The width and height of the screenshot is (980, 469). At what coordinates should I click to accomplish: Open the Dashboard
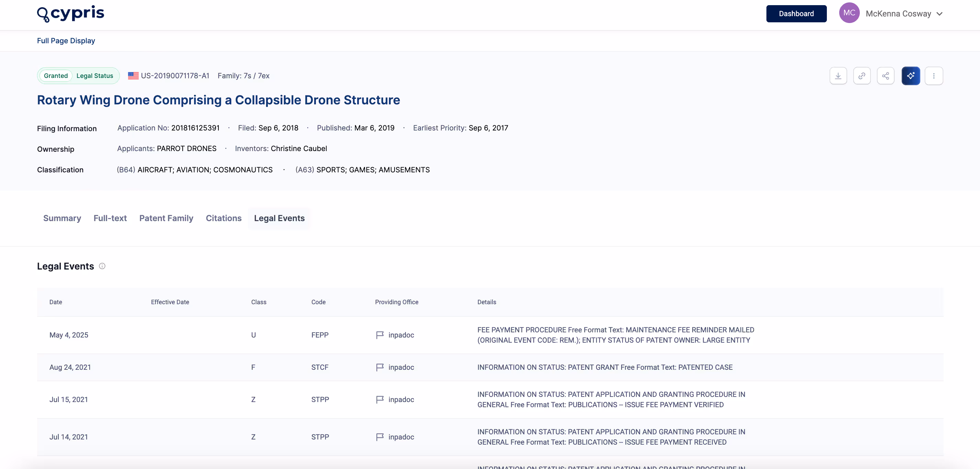(x=796, y=14)
